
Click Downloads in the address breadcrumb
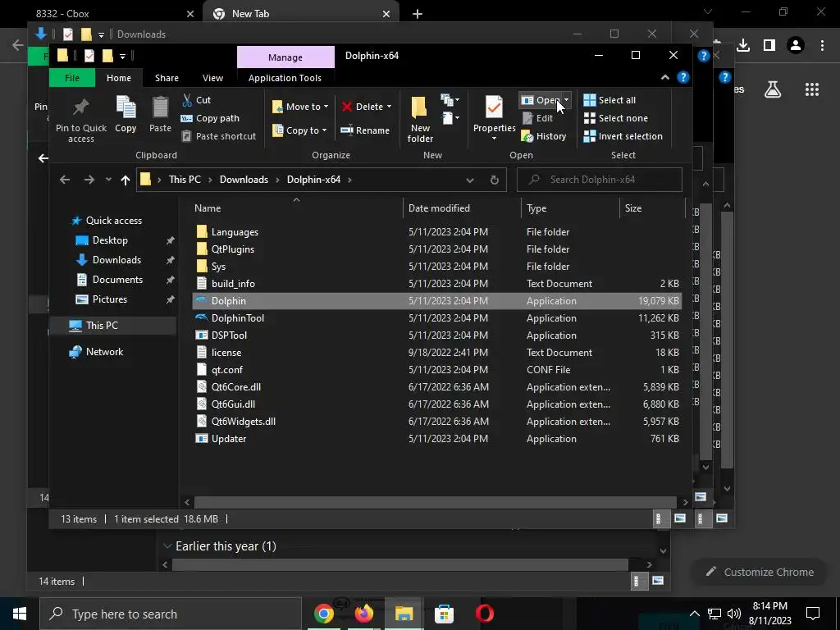[x=244, y=180]
